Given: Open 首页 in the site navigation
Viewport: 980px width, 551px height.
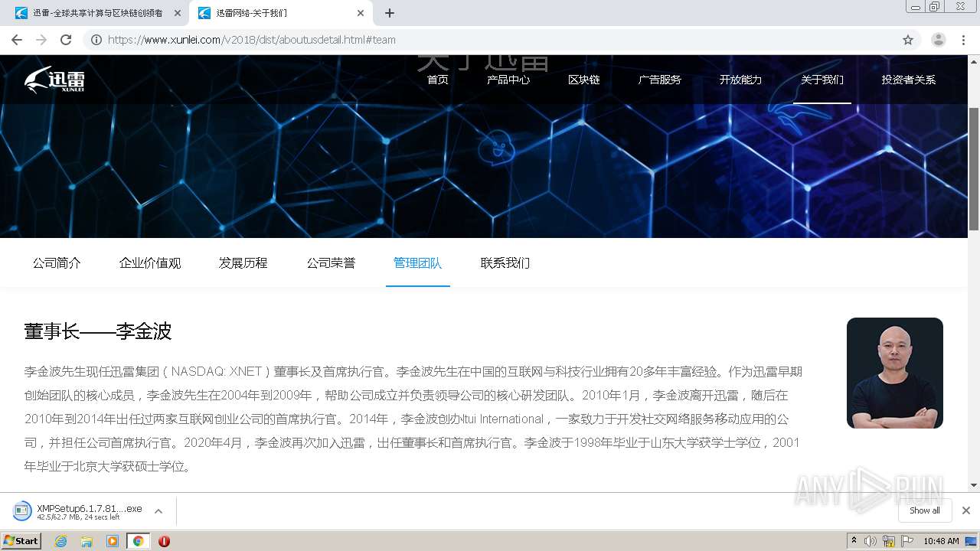Looking at the screenshot, I should coord(438,80).
